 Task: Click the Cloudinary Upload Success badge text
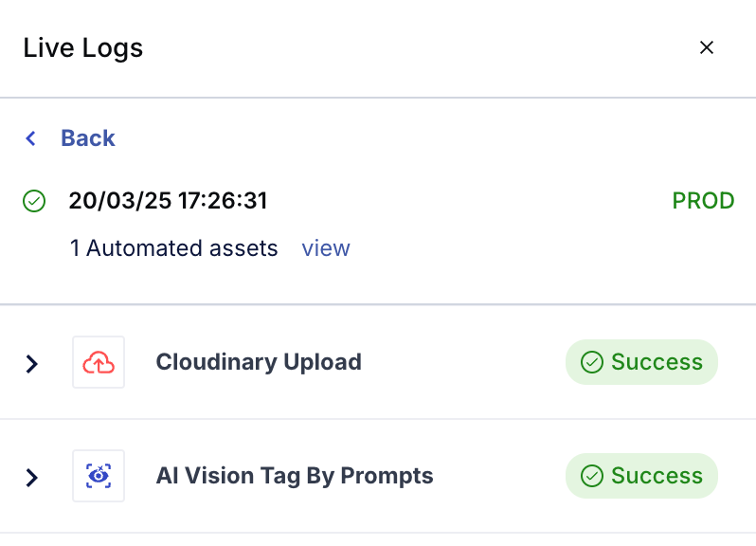point(657,362)
